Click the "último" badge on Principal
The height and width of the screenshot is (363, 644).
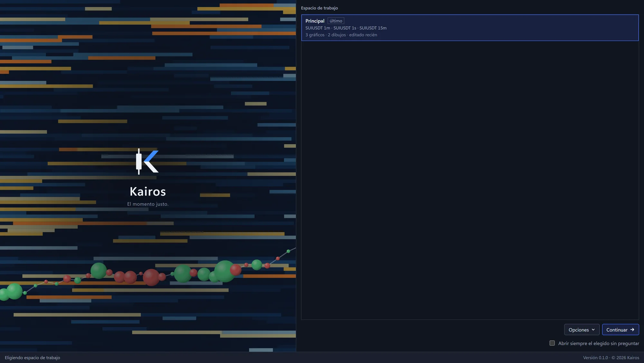[x=336, y=21]
